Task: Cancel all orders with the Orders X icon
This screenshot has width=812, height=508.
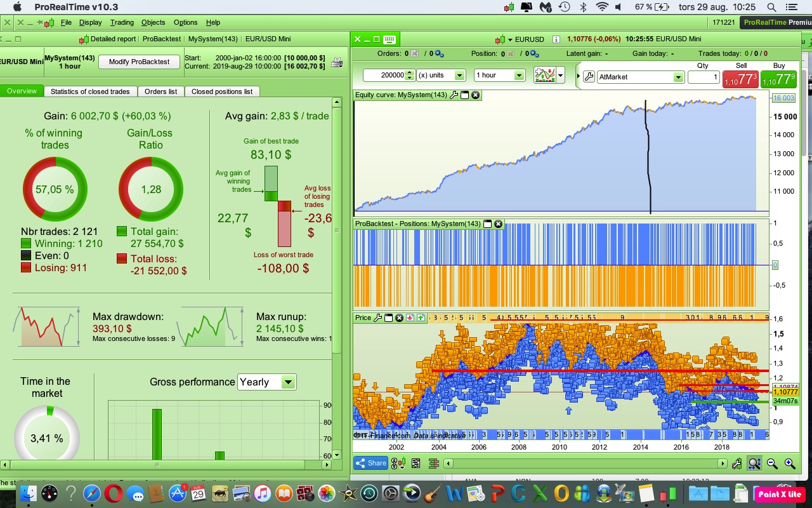Action: click(415, 54)
